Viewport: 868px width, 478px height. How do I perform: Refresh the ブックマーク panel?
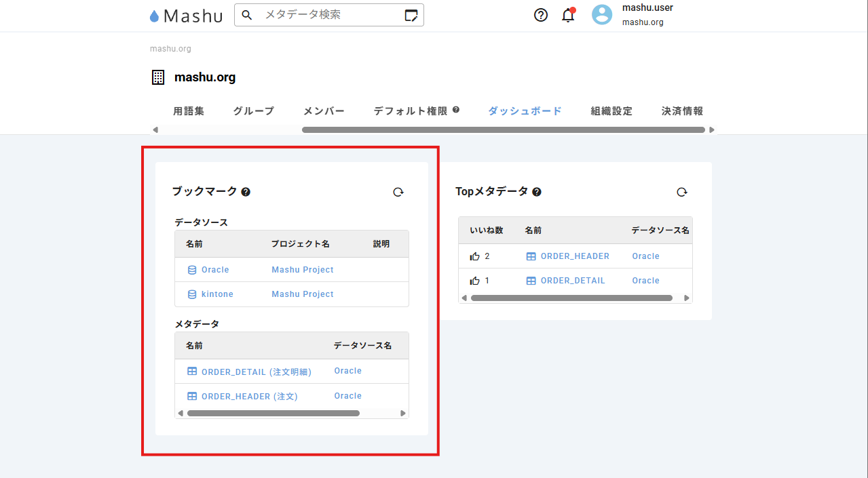pos(398,192)
